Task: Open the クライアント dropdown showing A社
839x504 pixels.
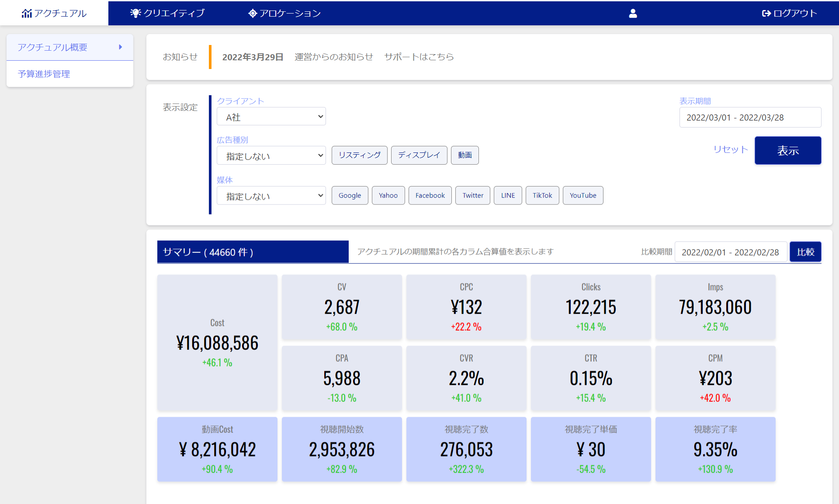Action: click(271, 117)
